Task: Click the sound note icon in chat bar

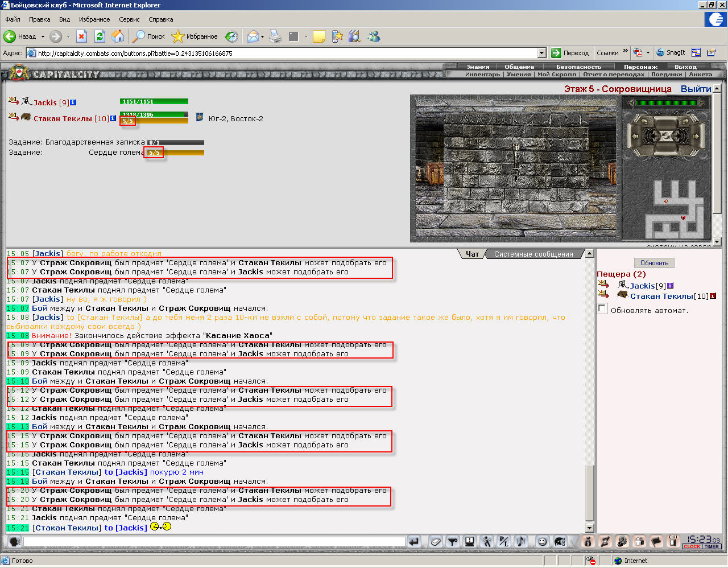Action: click(x=521, y=541)
